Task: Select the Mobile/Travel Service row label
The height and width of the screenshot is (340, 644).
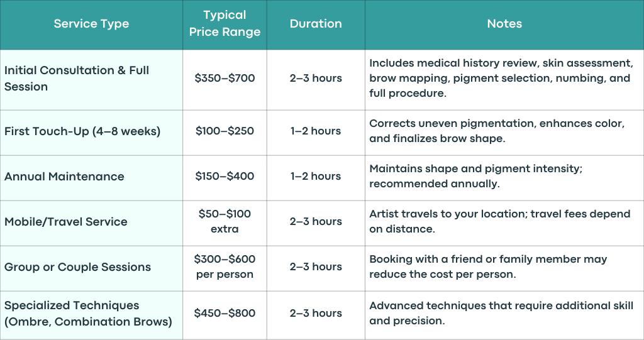Action: (x=65, y=222)
